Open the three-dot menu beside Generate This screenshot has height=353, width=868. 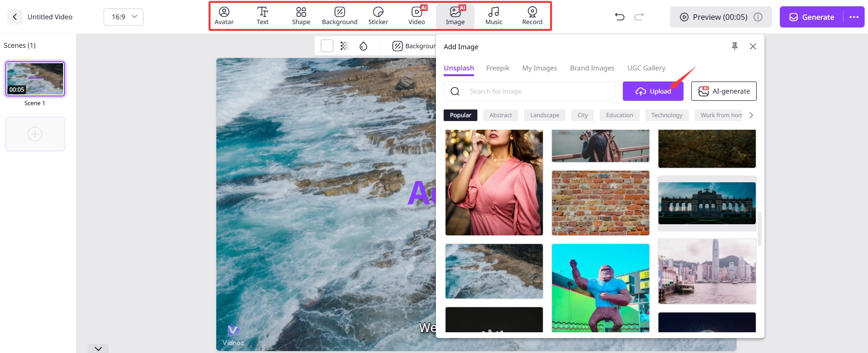click(x=854, y=17)
